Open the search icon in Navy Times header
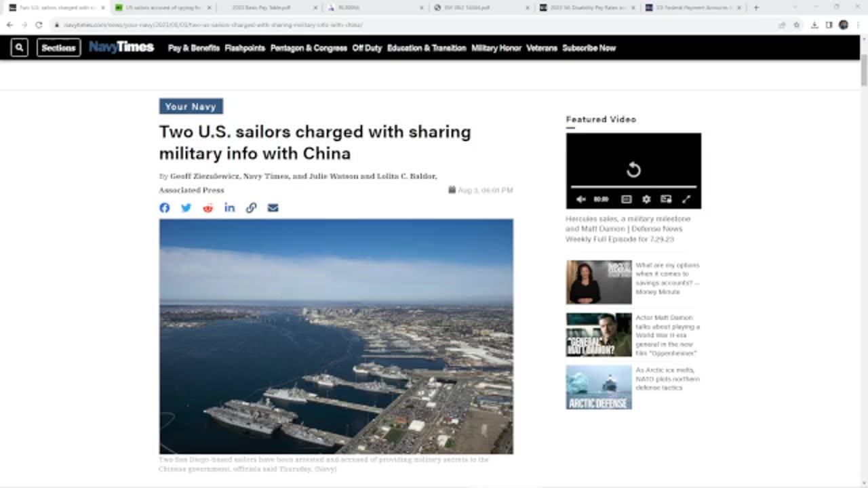 pos(19,47)
